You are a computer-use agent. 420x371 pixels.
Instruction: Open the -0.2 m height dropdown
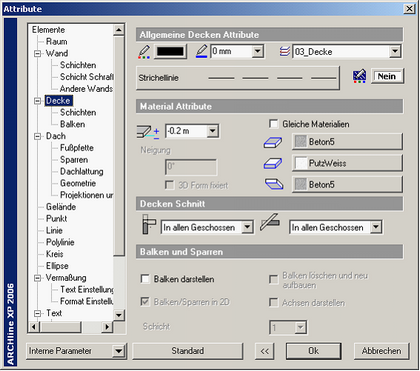click(212, 131)
